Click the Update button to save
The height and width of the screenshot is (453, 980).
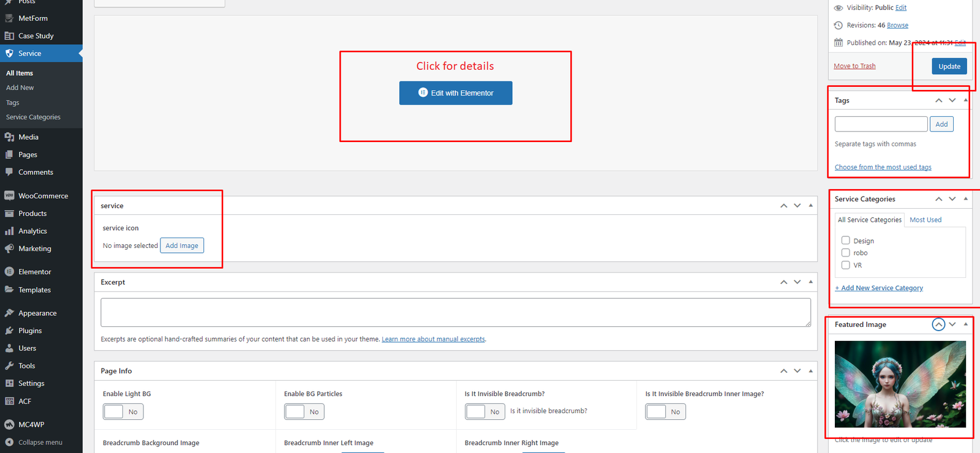click(949, 66)
